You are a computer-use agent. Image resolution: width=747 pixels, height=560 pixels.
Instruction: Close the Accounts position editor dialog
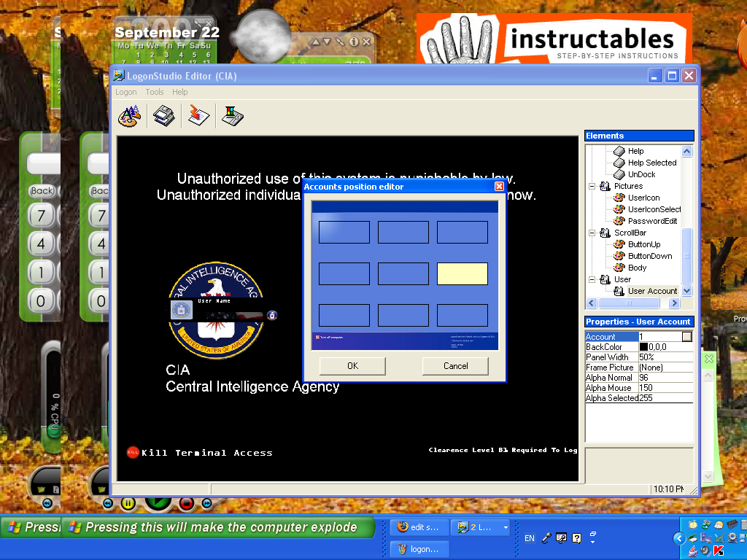[499, 186]
